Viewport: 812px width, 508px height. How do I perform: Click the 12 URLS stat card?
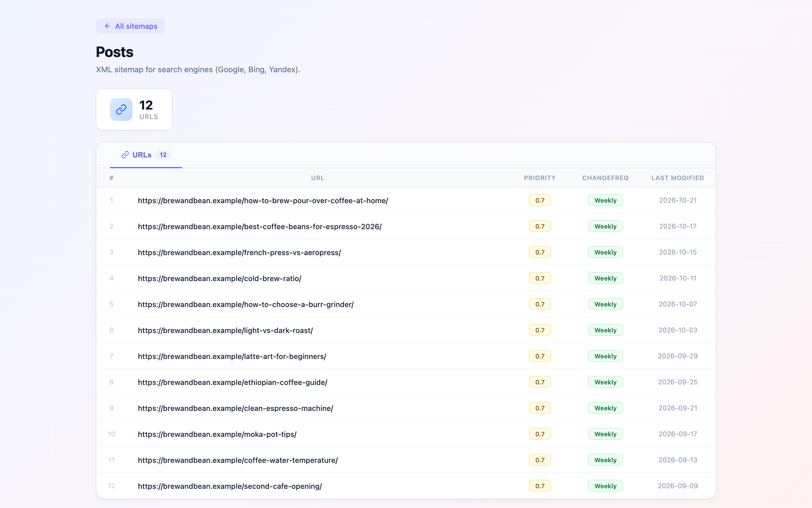tap(134, 110)
